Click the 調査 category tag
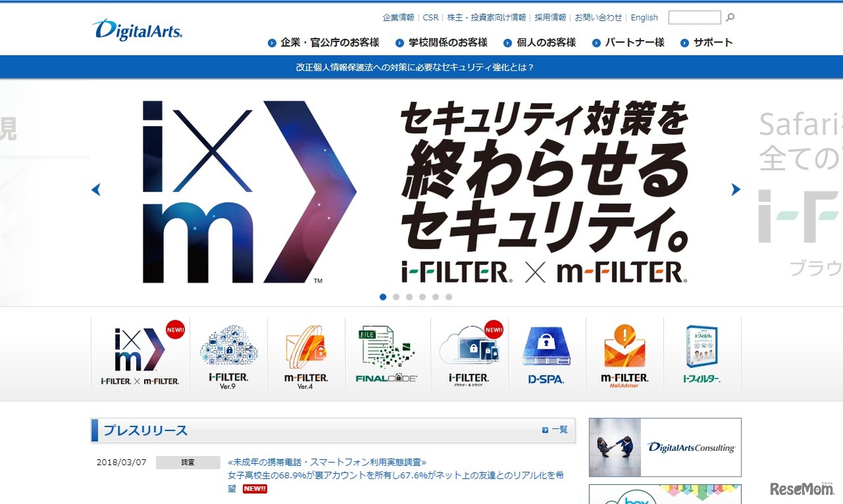 pyautogui.click(x=188, y=463)
